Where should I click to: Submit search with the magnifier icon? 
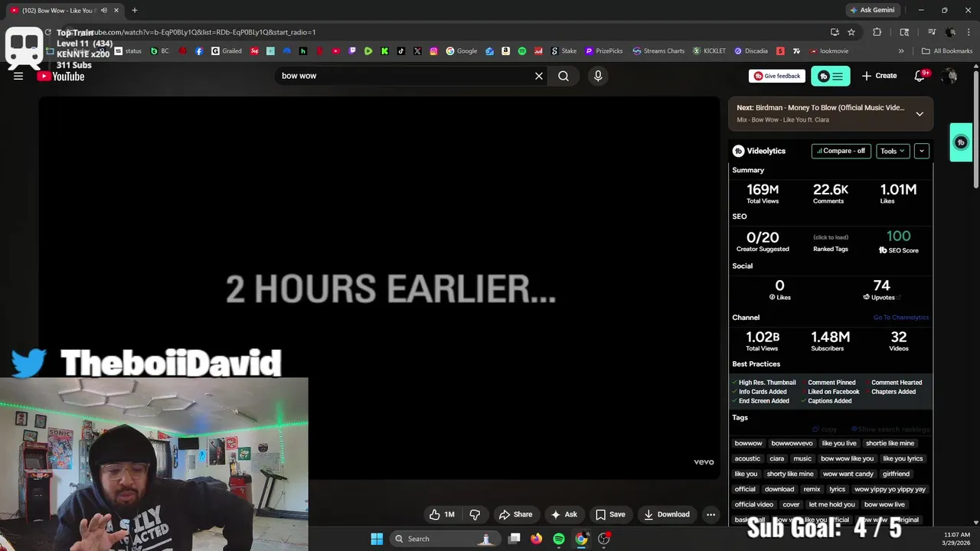pyautogui.click(x=563, y=76)
